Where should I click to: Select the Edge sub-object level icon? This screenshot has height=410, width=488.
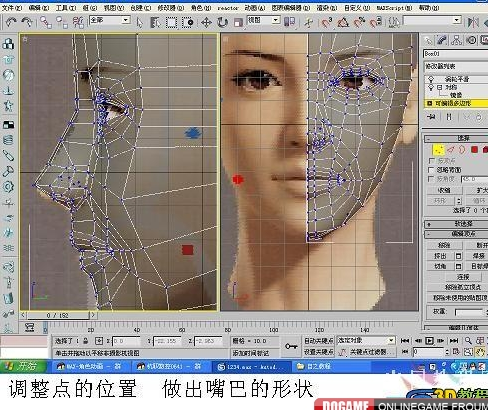click(x=451, y=150)
